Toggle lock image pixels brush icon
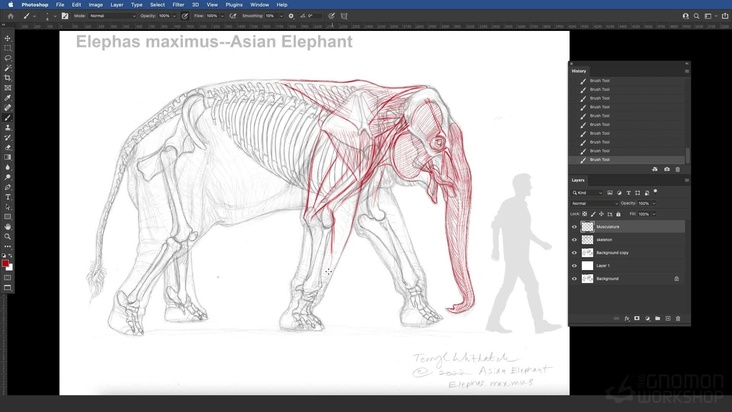Viewport: 732px width, 412px height. pyautogui.click(x=593, y=214)
